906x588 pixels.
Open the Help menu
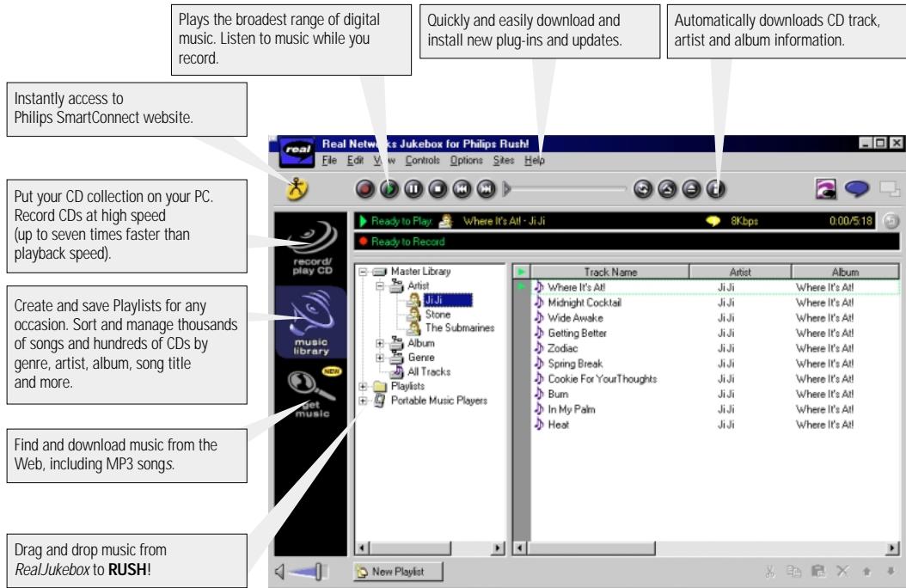pyautogui.click(x=535, y=160)
